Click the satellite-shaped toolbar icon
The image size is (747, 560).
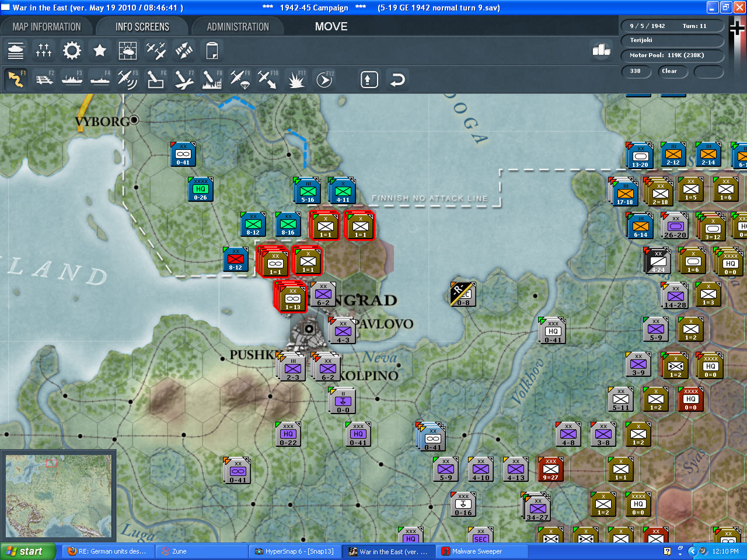click(184, 51)
